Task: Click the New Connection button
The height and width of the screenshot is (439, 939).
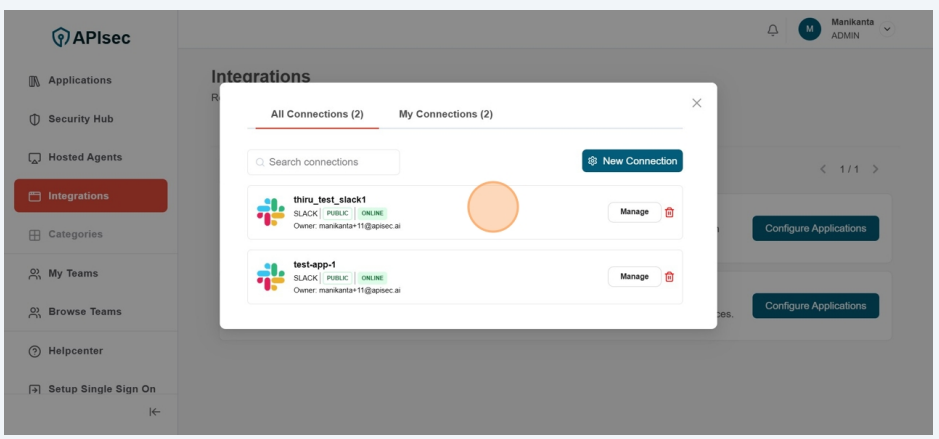Action: click(x=632, y=161)
